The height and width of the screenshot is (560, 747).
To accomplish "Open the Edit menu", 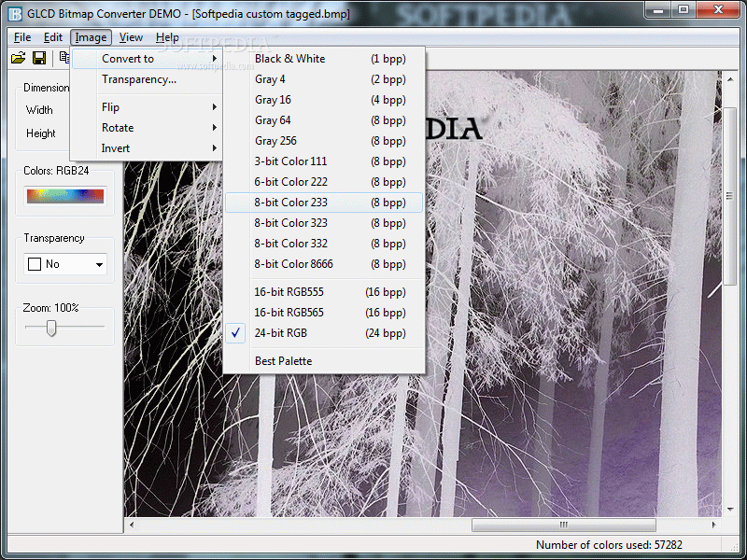I will [53, 37].
